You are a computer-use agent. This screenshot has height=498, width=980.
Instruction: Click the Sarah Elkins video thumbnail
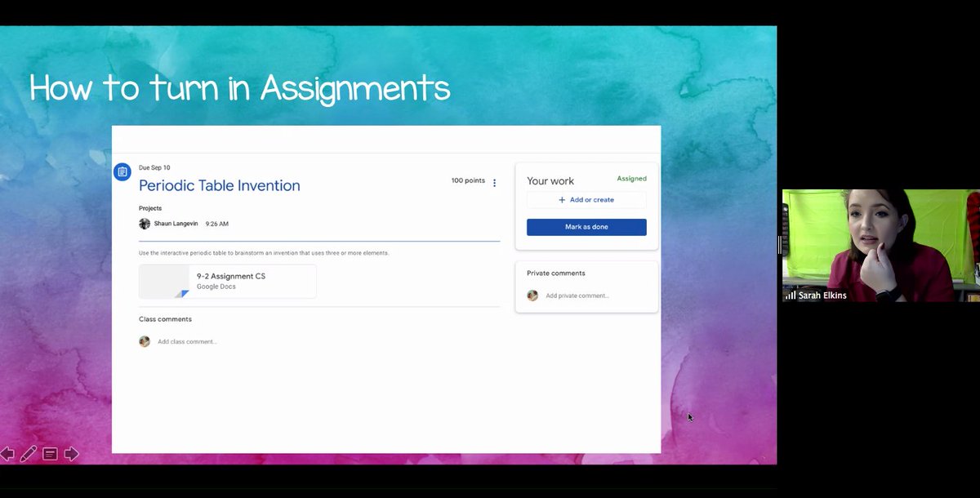click(x=881, y=246)
